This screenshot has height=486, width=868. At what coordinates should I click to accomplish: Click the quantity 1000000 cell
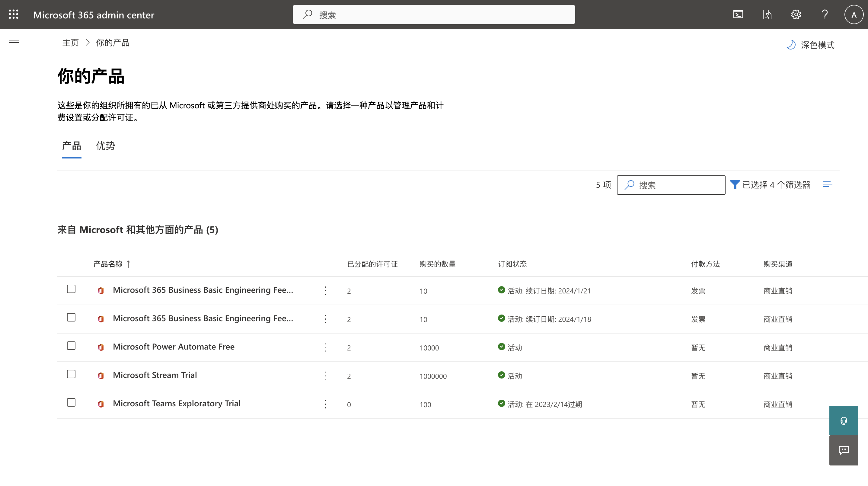point(433,376)
